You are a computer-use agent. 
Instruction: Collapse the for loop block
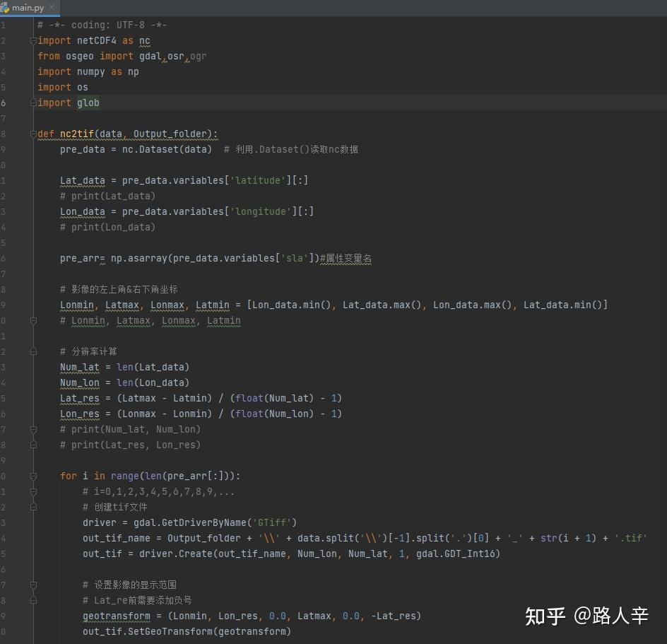(x=33, y=476)
